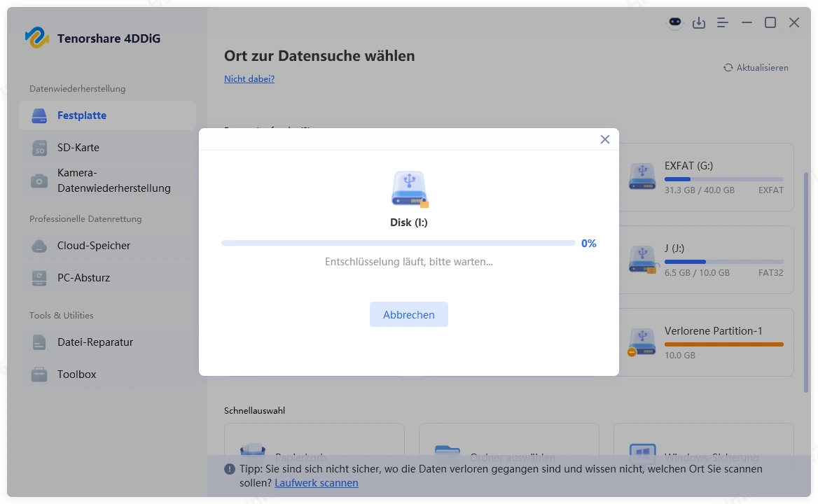Screen dimensions: 818x504
Task: Click the Tenorshare 4DDiG logo icon
Action: pyautogui.click(x=36, y=38)
